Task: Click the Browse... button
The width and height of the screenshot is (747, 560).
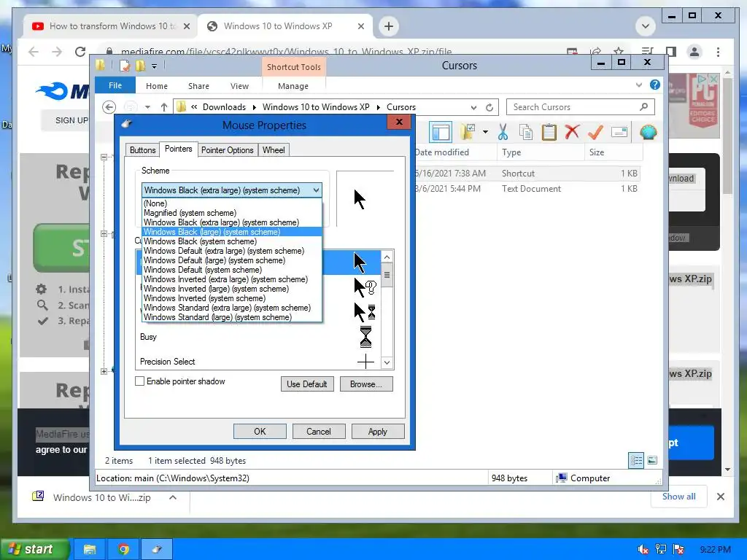Action: pos(366,384)
